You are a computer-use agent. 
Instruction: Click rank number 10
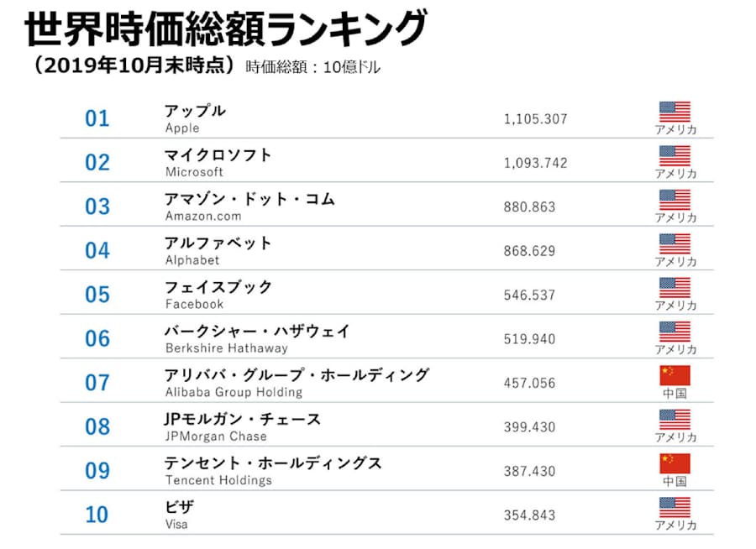[x=97, y=515]
